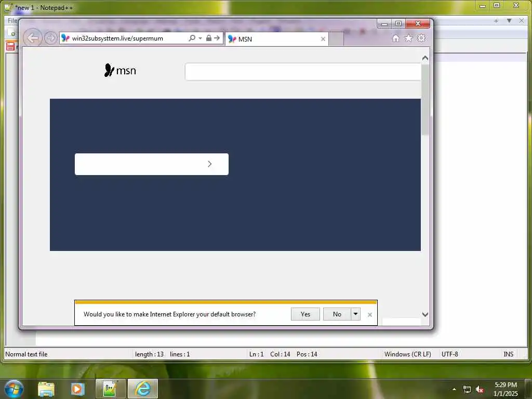Click "lines : 1" in the status bar

pos(180,354)
